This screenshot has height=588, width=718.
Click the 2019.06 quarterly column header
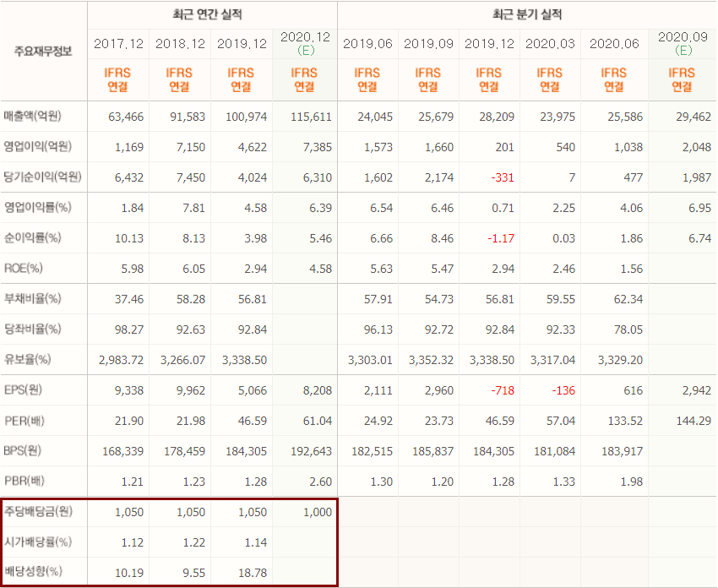pos(367,43)
